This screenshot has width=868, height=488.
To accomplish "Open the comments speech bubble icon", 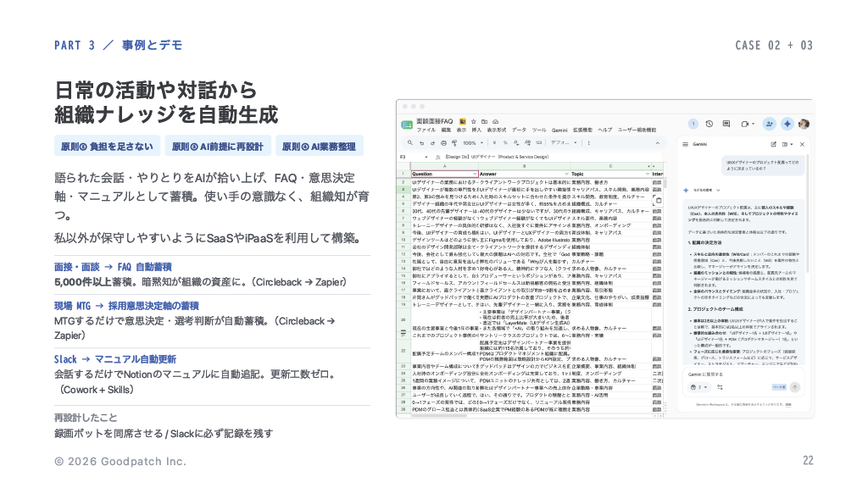I will (726, 124).
